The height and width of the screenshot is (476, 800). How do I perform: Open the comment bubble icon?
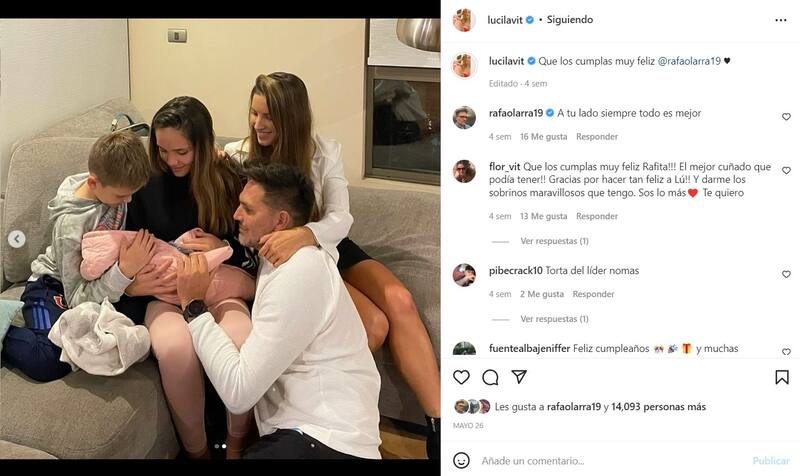tap(490, 377)
